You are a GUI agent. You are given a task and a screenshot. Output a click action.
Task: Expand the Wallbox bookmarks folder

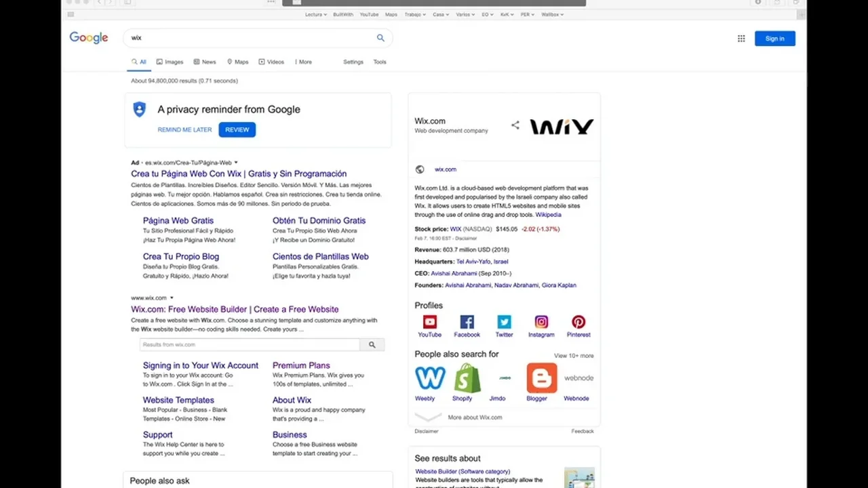[x=552, y=14]
